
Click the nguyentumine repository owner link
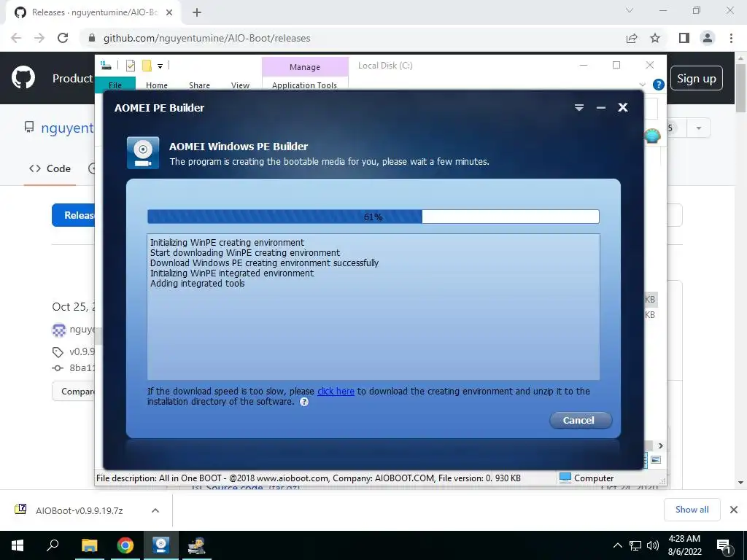pyautogui.click(x=67, y=128)
